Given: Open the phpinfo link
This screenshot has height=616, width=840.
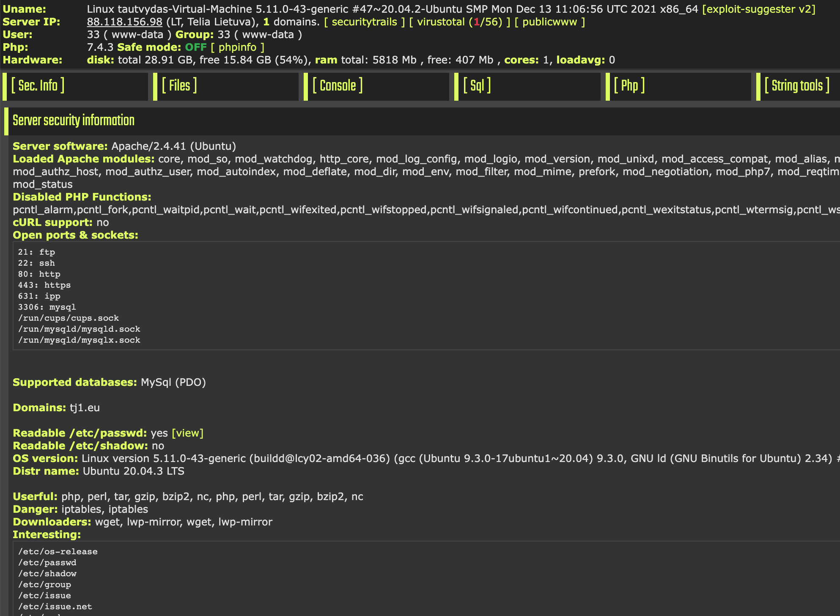Looking at the screenshot, I should click(237, 47).
